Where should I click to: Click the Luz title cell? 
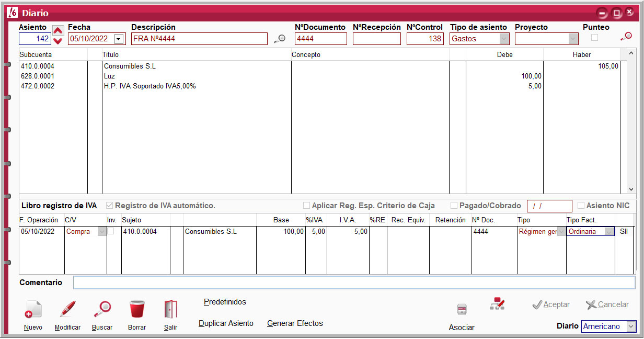coord(109,76)
